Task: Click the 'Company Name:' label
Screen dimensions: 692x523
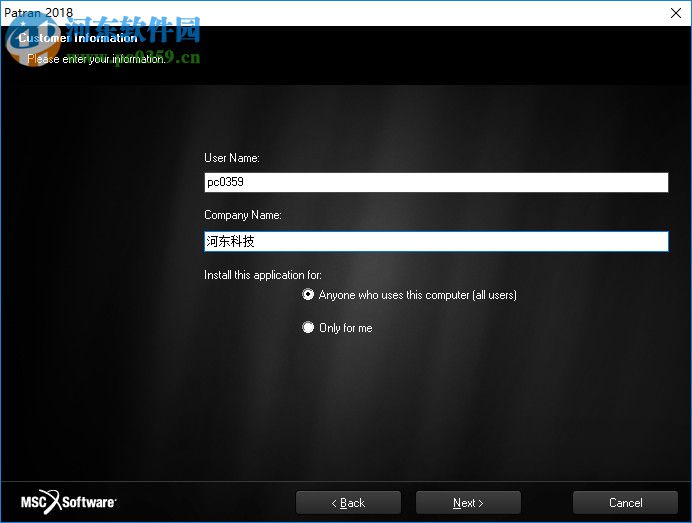Action: tap(243, 215)
